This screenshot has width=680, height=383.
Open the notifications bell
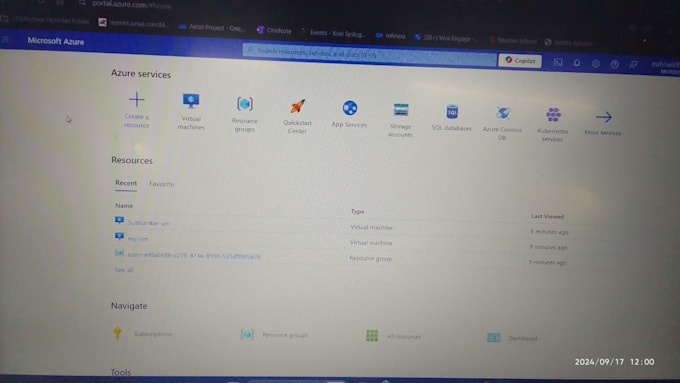pos(577,63)
